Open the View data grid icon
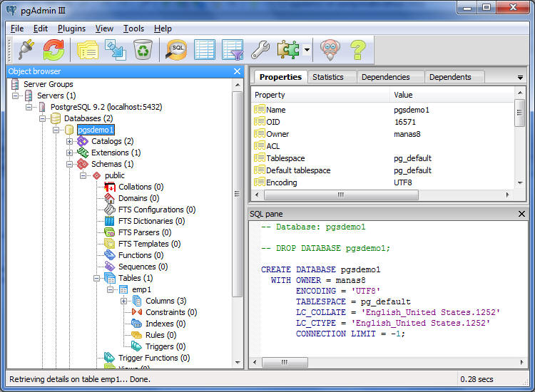This screenshot has height=392, width=535. pyautogui.click(x=205, y=50)
